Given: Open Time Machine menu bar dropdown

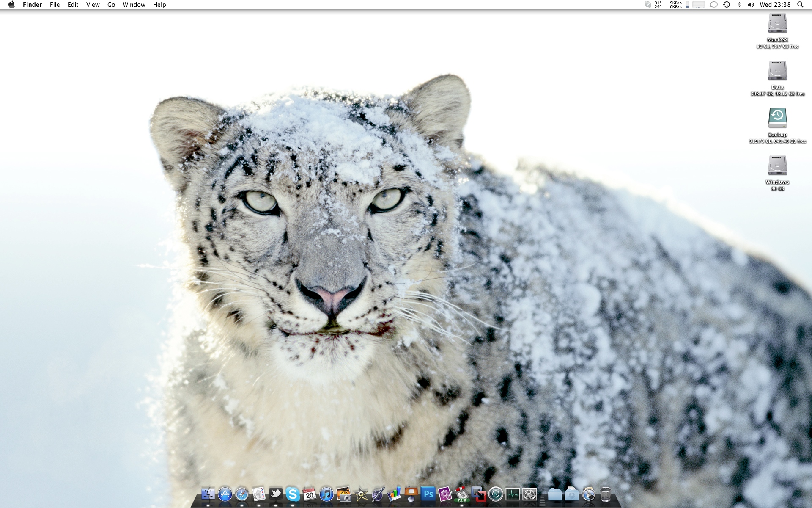Looking at the screenshot, I should pos(727,5).
